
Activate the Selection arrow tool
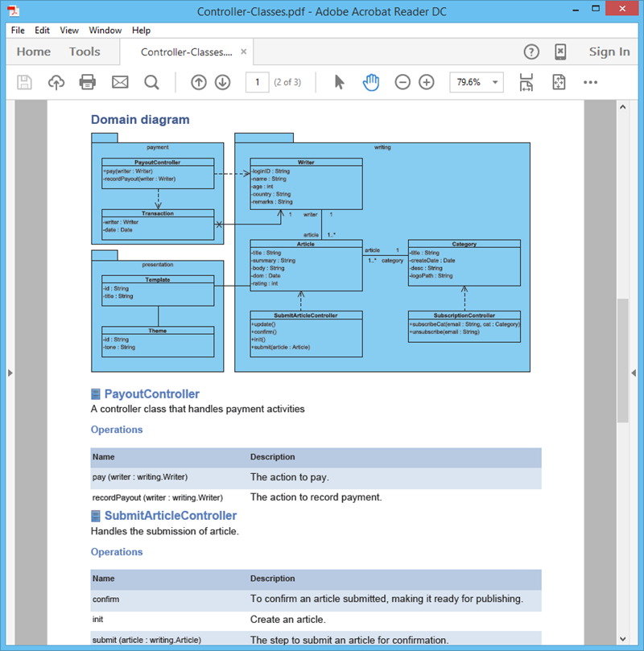coord(339,82)
